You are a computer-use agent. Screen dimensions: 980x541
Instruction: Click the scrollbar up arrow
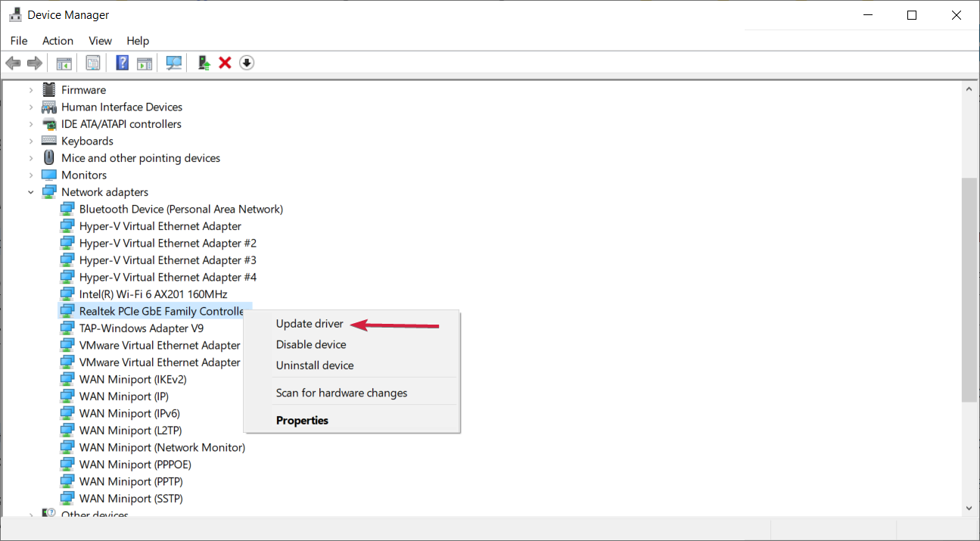(x=969, y=89)
